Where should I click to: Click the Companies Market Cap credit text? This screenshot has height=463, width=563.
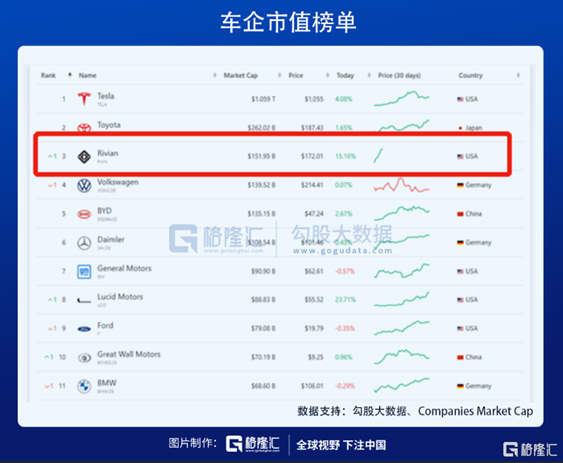[475, 411]
